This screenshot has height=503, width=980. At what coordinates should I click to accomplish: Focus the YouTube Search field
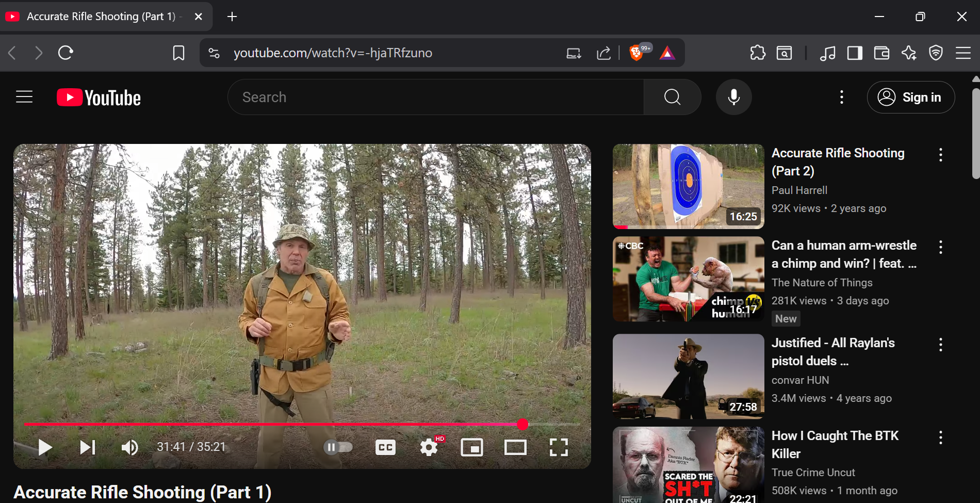coord(436,97)
